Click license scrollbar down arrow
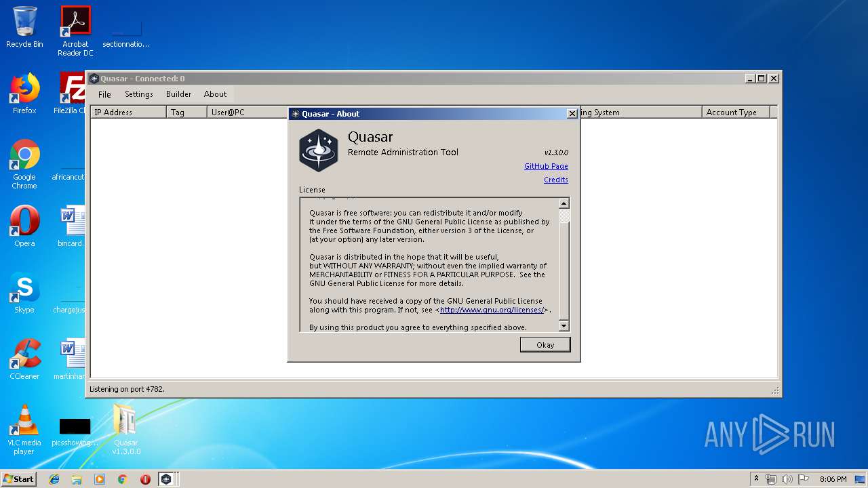The width and height of the screenshot is (868, 488). click(564, 326)
